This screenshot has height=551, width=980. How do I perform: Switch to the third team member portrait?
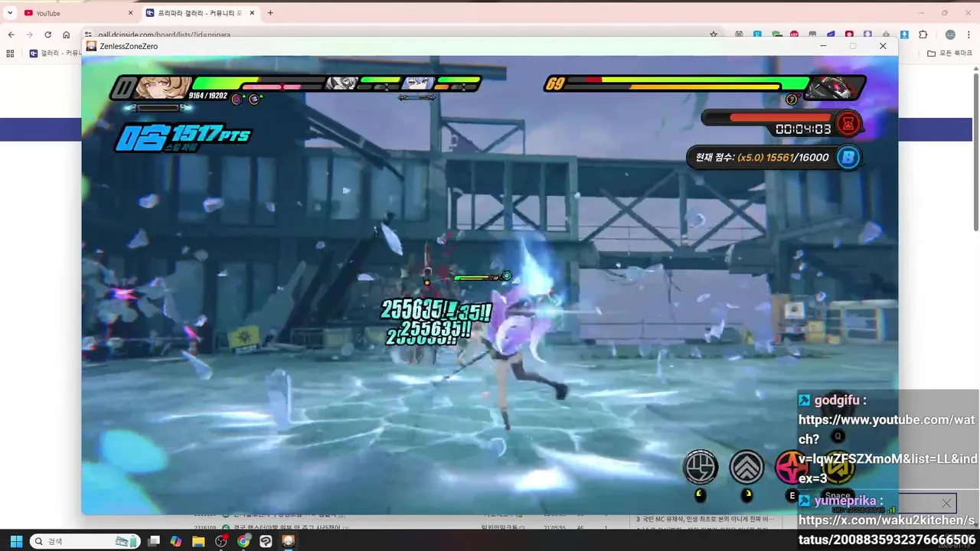coord(419,83)
